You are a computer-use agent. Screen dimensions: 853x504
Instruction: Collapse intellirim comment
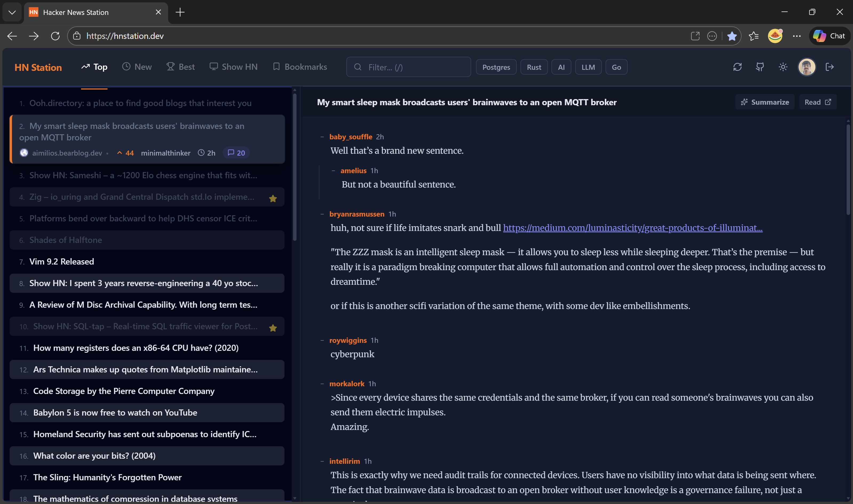(322, 461)
